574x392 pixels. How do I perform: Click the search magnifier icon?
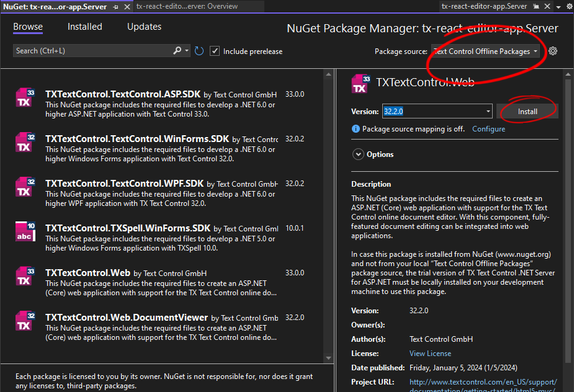tap(177, 50)
